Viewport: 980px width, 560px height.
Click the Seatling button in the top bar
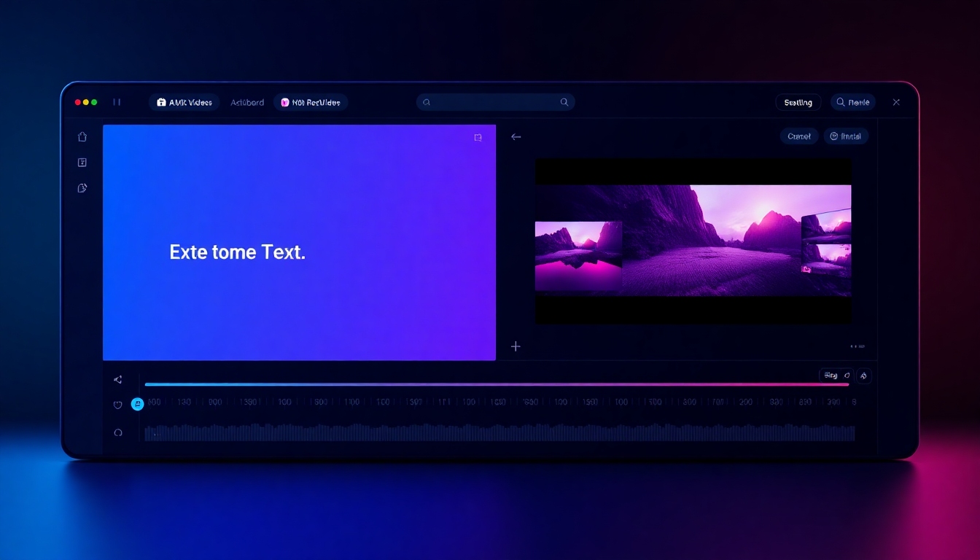[x=798, y=103]
